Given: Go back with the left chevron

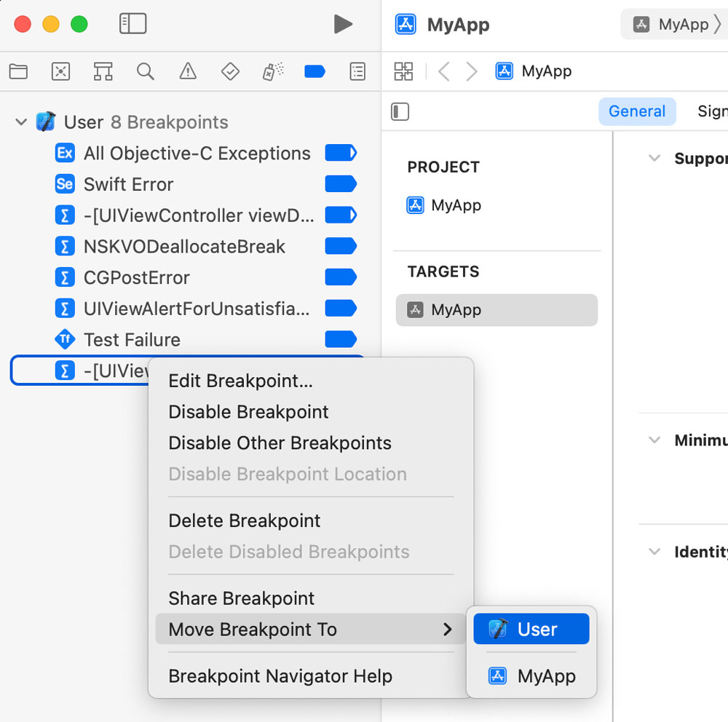Looking at the screenshot, I should click(x=443, y=71).
